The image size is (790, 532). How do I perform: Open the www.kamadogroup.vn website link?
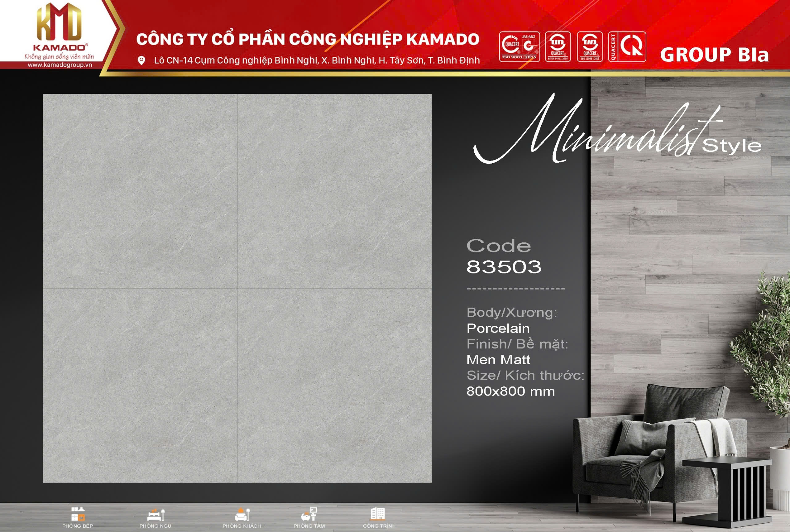pyautogui.click(x=60, y=65)
